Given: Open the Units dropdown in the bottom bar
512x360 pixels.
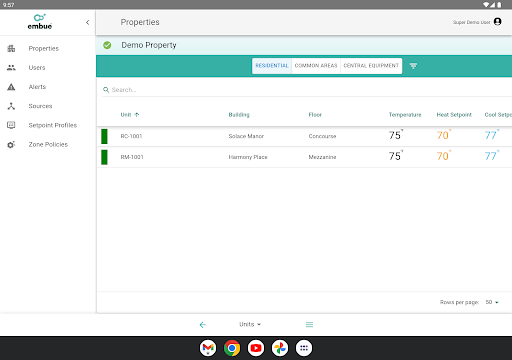Looking at the screenshot, I should click(x=250, y=324).
